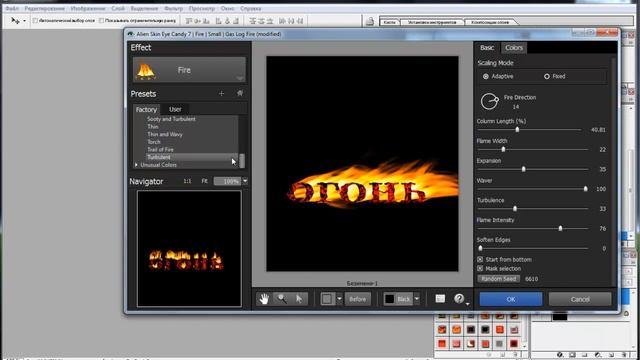Select Adaptive scaling mode
Viewport: 640px width, 360px height.
point(486,76)
